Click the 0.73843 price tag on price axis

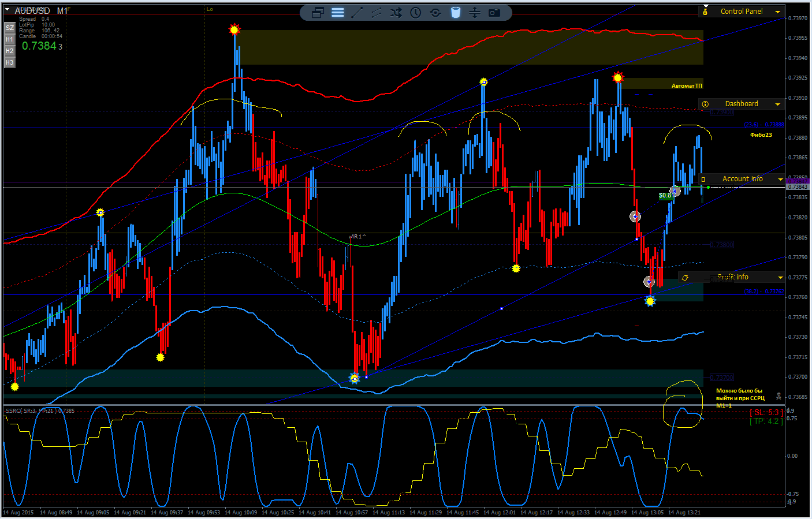pos(798,187)
